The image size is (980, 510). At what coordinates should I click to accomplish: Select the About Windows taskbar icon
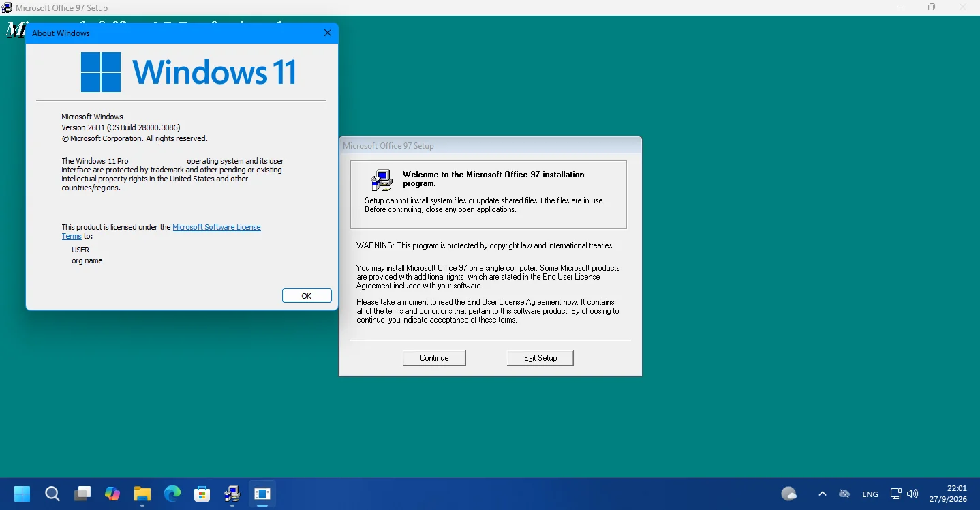click(262, 494)
